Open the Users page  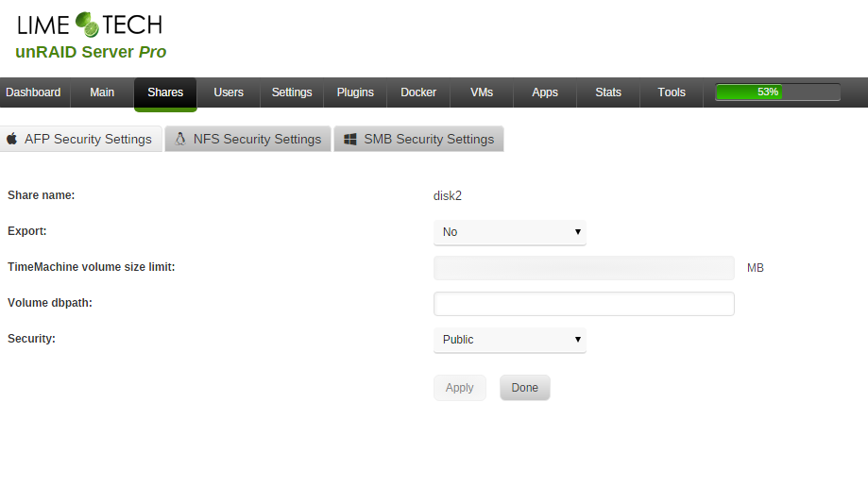229,92
